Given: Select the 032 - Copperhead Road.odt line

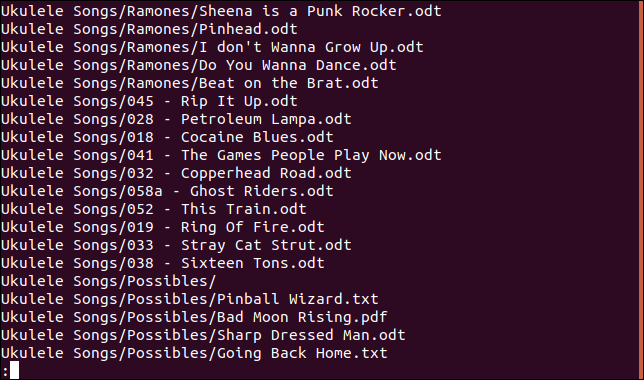Looking at the screenshot, I should click(x=176, y=173).
